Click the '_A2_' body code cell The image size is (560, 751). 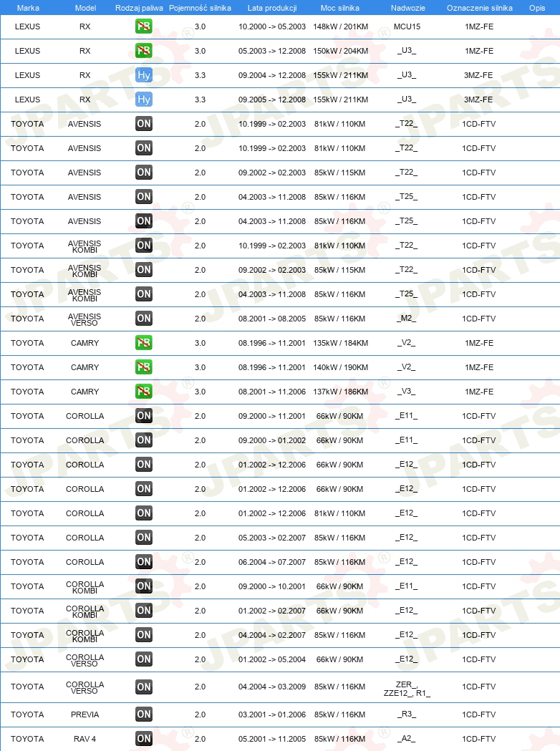coord(406,738)
